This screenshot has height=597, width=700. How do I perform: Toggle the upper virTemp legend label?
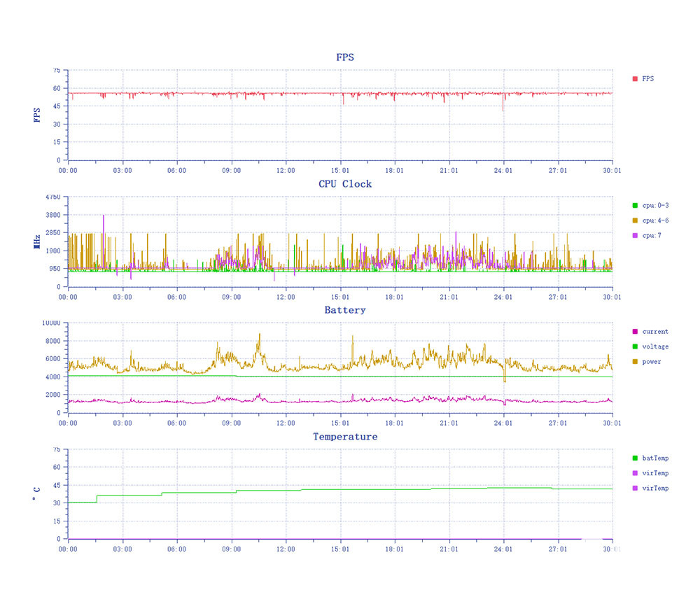click(654, 473)
